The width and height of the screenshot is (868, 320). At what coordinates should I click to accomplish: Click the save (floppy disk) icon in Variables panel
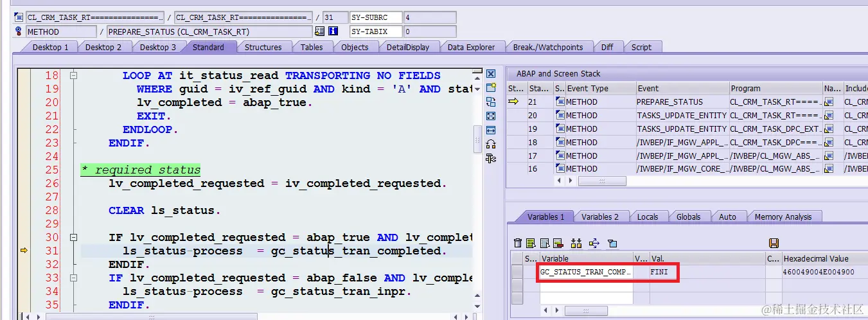(774, 243)
